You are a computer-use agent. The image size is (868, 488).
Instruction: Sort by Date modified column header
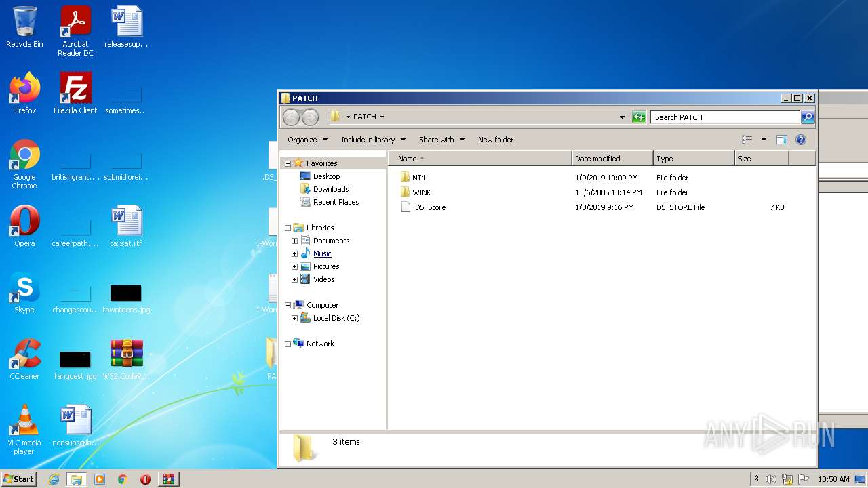point(612,159)
